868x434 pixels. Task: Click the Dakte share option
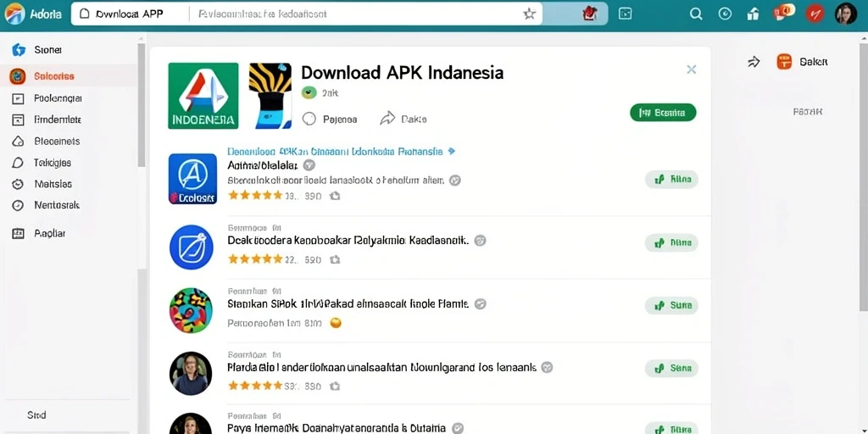(403, 119)
